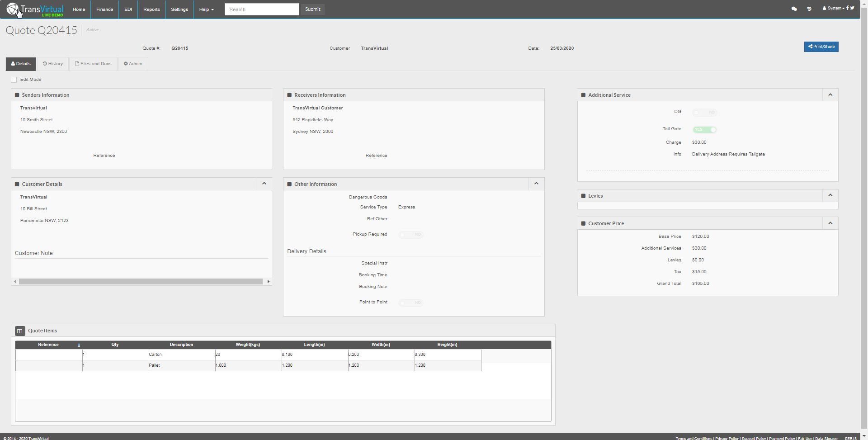Sort by Weight(kgs) column header

[248, 345]
